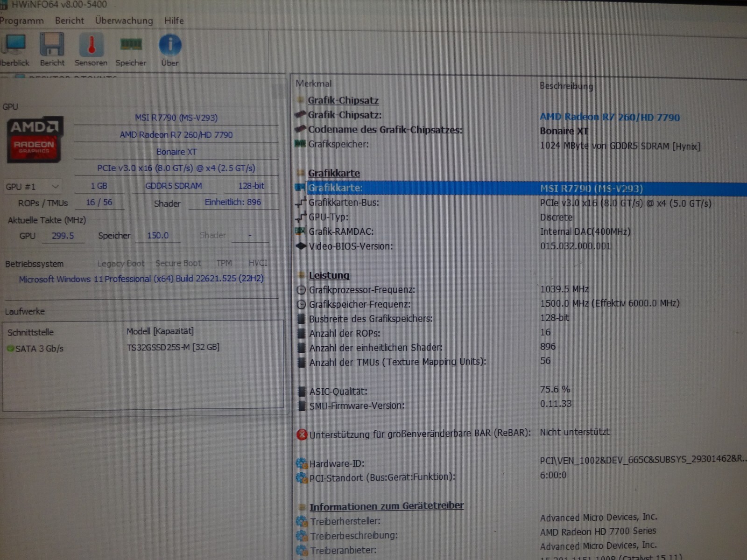Open the Überwachung menu
The height and width of the screenshot is (560, 747).
coord(124,21)
